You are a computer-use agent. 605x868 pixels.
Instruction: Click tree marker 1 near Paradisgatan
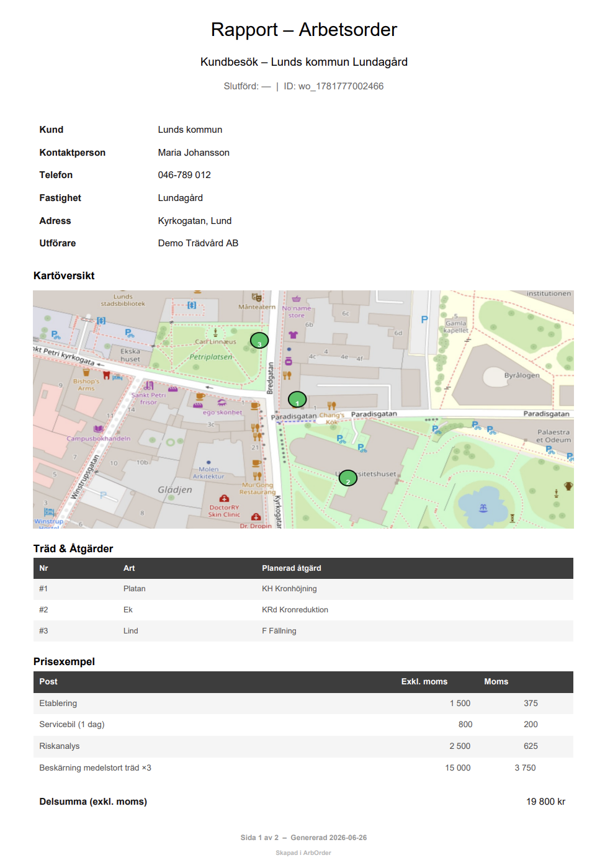(x=297, y=400)
